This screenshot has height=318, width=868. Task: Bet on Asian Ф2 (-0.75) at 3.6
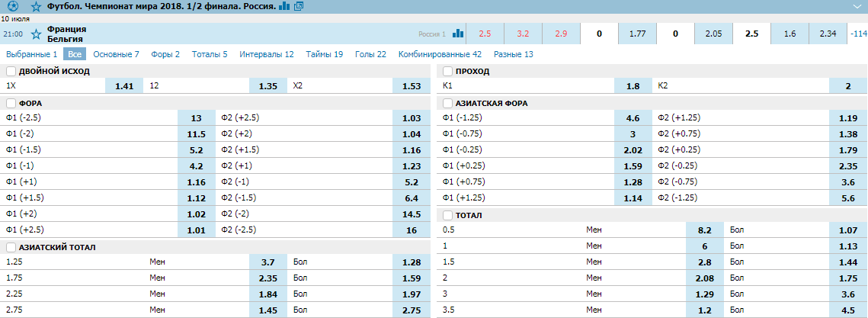pos(849,182)
